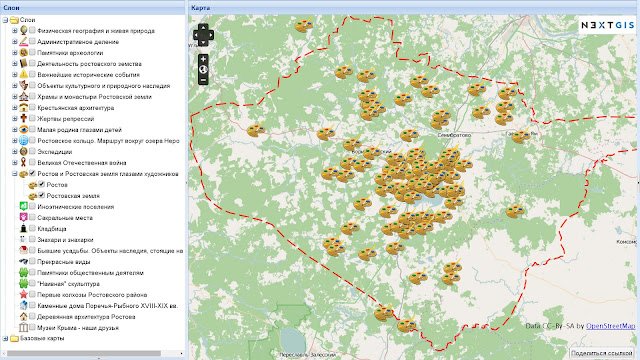This screenshot has width=640, height=360.
Task: Click the Поделиться ссылкой button
Action: pyautogui.click(x=601, y=353)
